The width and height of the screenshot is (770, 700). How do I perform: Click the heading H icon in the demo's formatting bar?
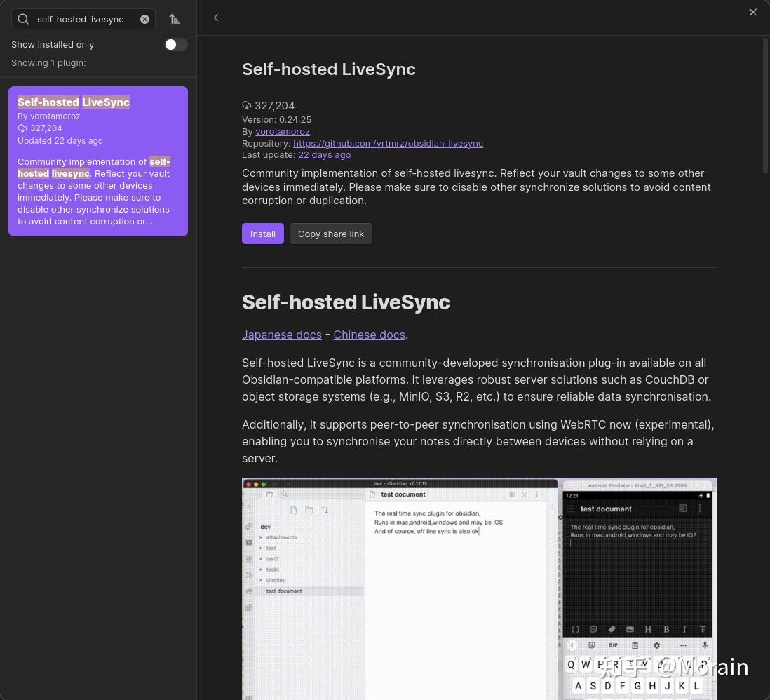[648, 629]
